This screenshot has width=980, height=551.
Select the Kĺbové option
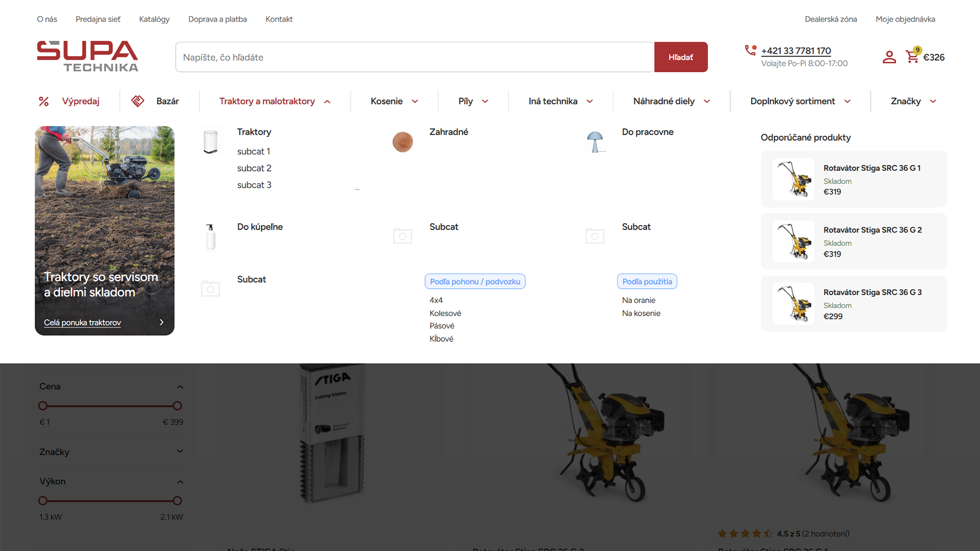coord(442,339)
